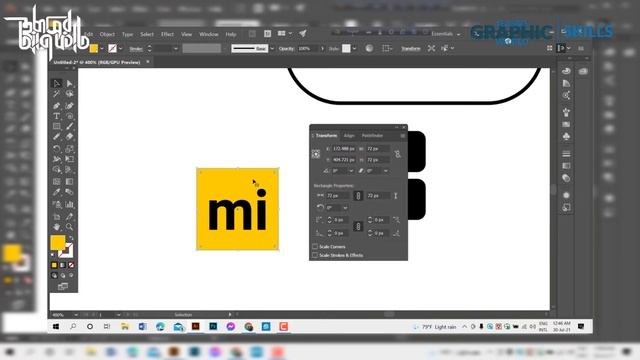Screen dimensions: 640x360
Task: Select the Lasso tool
Action: (69, 94)
